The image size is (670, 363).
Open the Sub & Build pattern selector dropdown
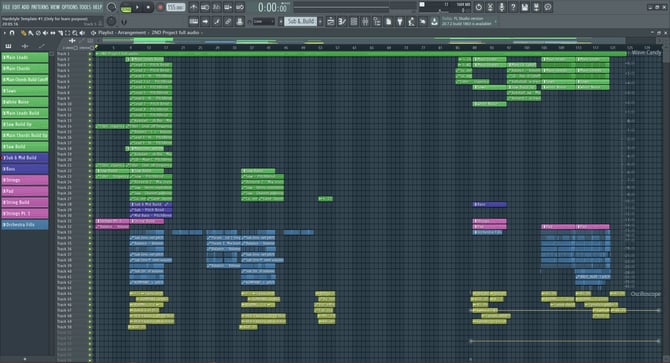point(300,21)
